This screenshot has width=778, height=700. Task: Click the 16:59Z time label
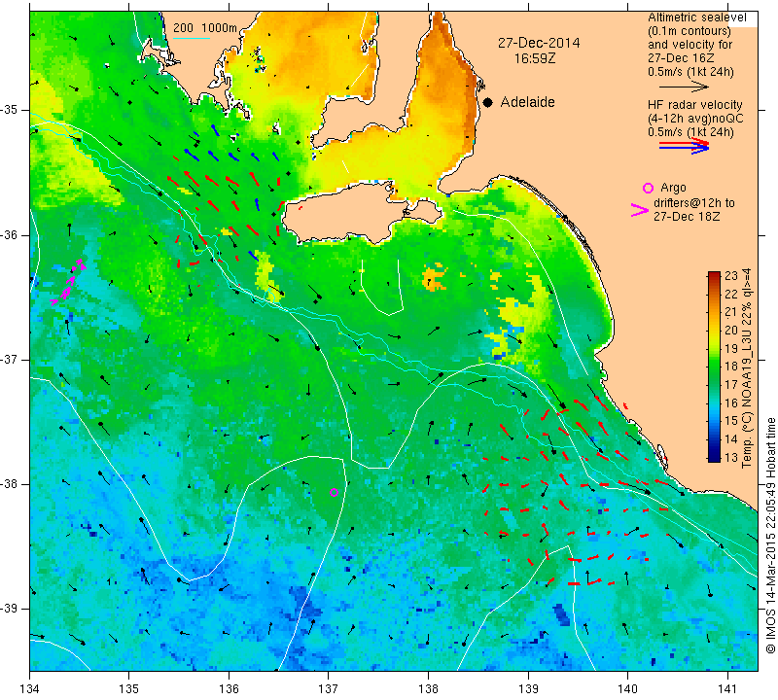point(534,58)
